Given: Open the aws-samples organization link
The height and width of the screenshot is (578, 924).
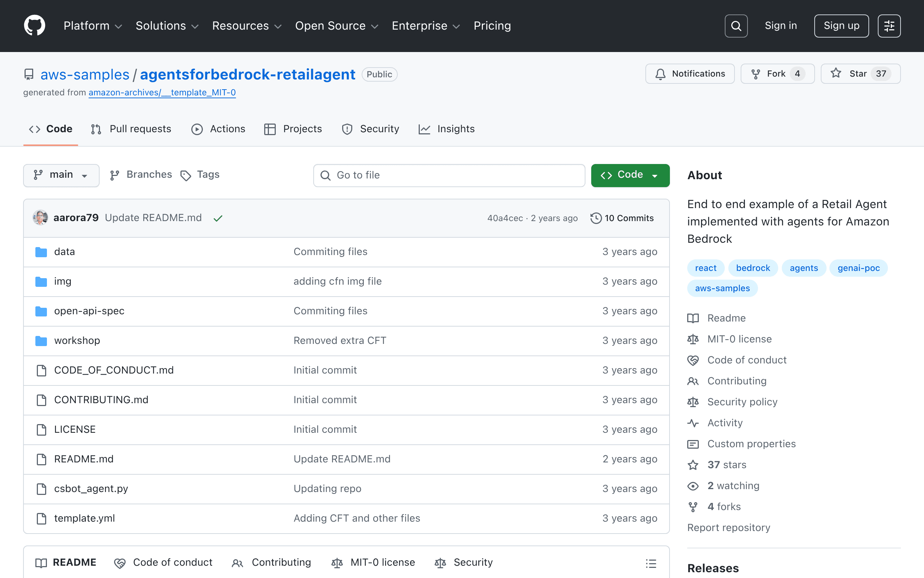Looking at the screenshot, I should pos(85,74).
